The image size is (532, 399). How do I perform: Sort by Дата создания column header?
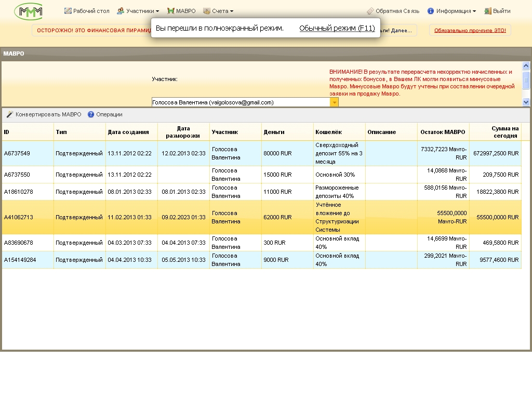click(131, 132)
